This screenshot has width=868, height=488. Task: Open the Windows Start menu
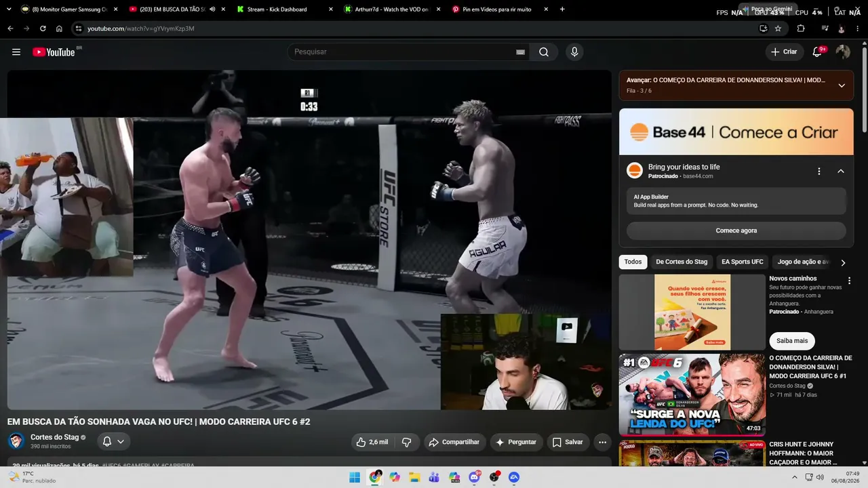(355, 477)
